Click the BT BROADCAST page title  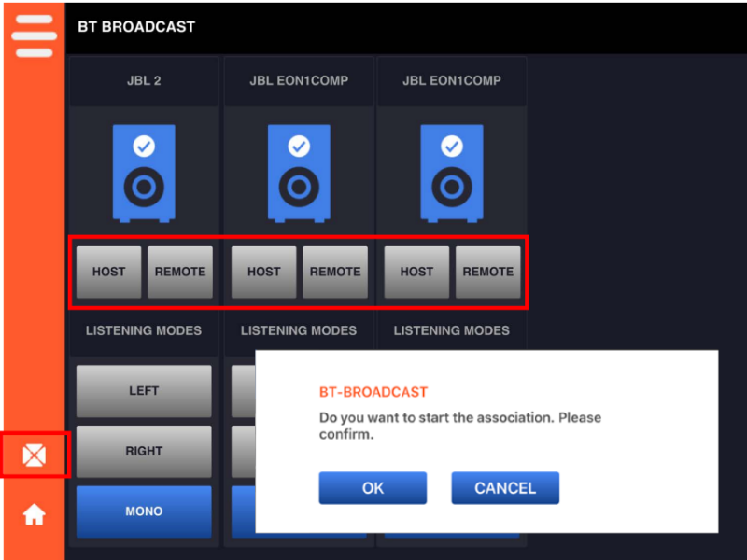tap(136, 27)
